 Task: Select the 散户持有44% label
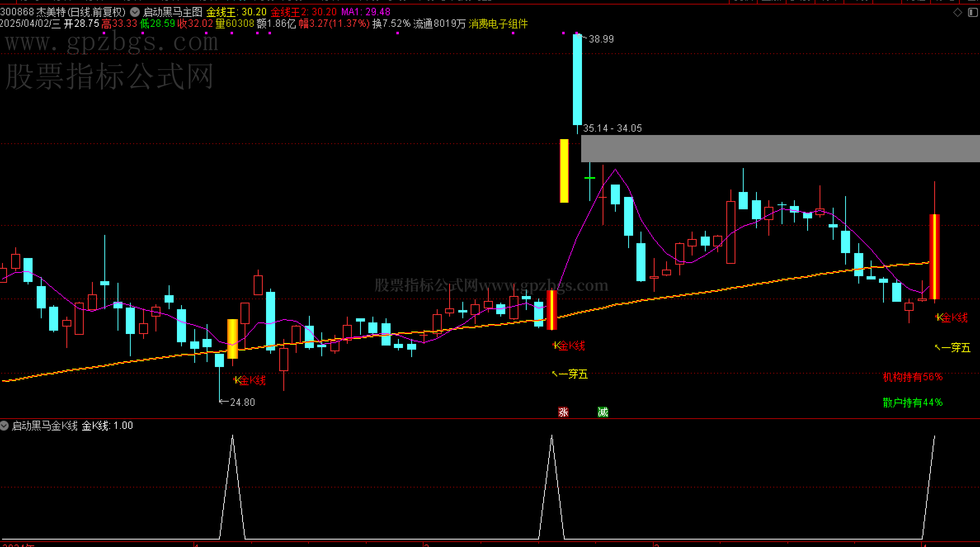pos(913,403)
